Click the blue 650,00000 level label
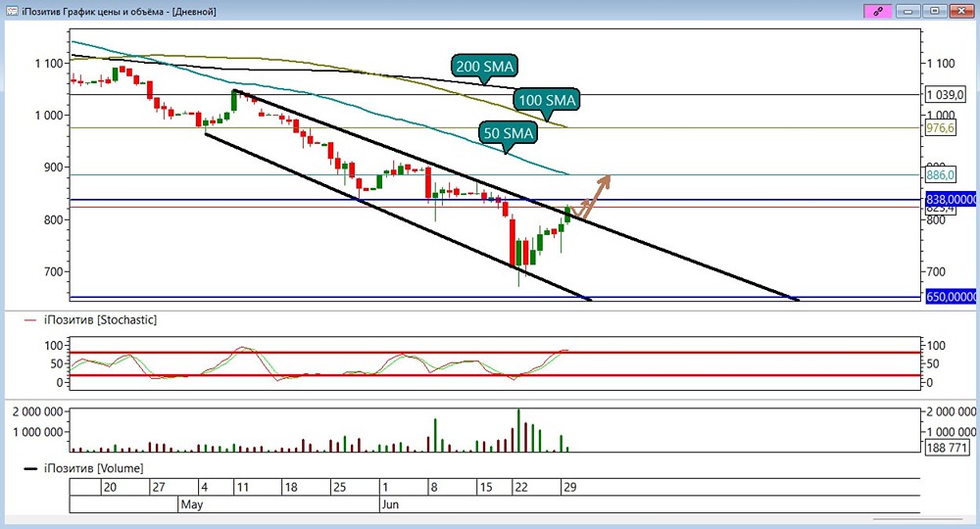Image resolution: width=980 pixels, height=529 pixels. [951, 297]
